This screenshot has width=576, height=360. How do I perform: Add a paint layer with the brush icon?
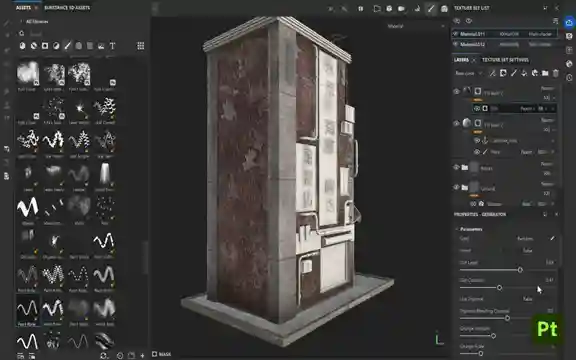pos(514,73)
